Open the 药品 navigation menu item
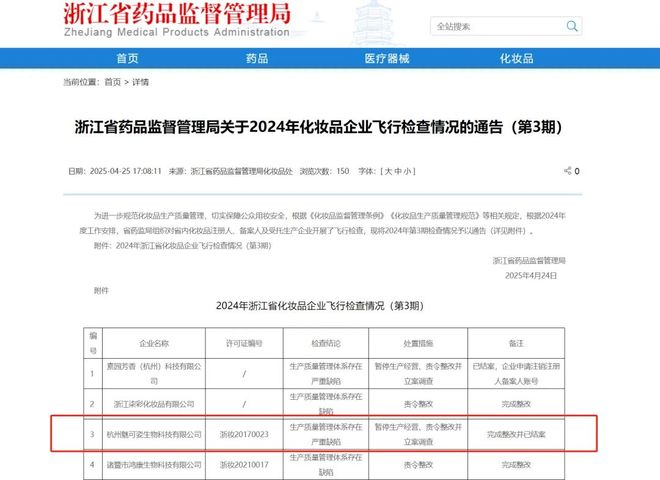 tap(257, 58)
